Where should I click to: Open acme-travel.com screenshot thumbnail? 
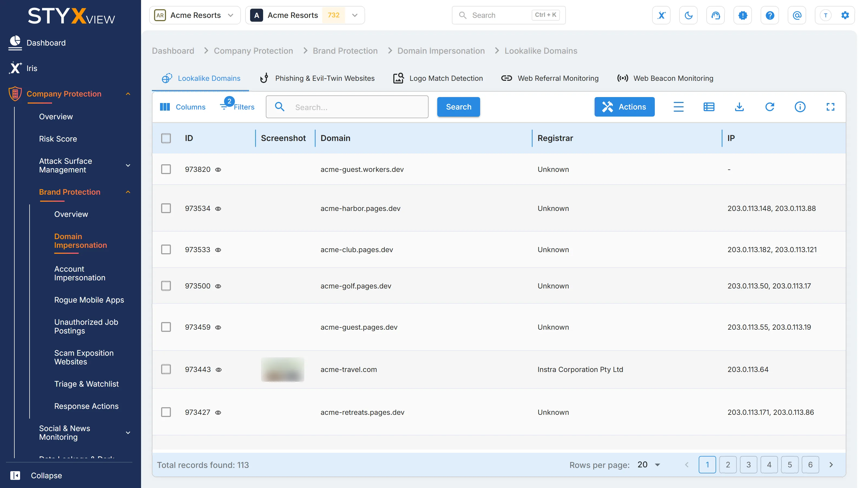coord(282,369)
